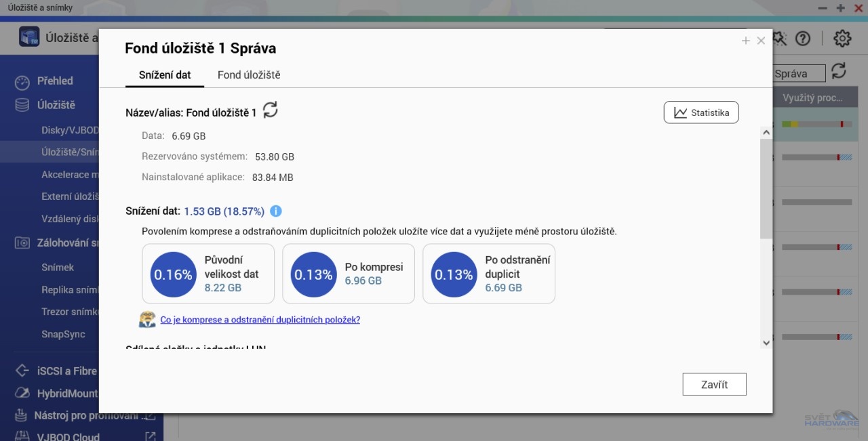The height and width of the screenshot is (441, 868).
Task: Open the Přehled overview section
Action: [x=55, y=81]
